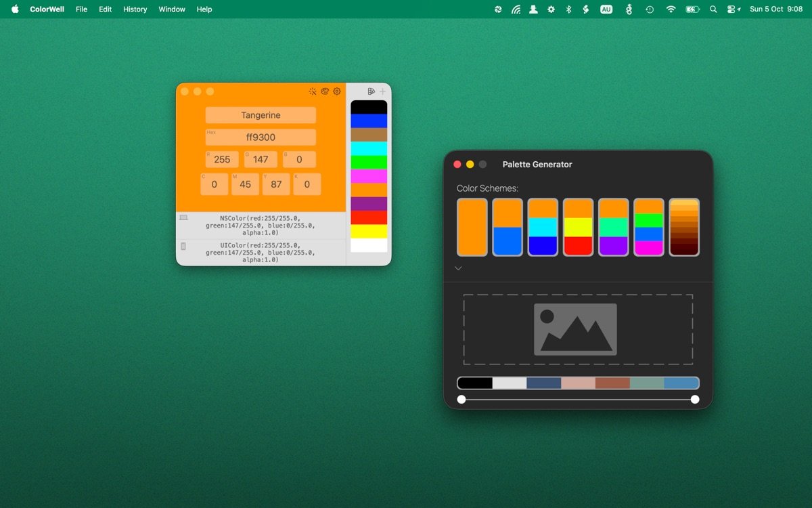Viewport: 812px width, 508px height.
Task: Click the magic wand color picker icon
Action: pos(313,91)
